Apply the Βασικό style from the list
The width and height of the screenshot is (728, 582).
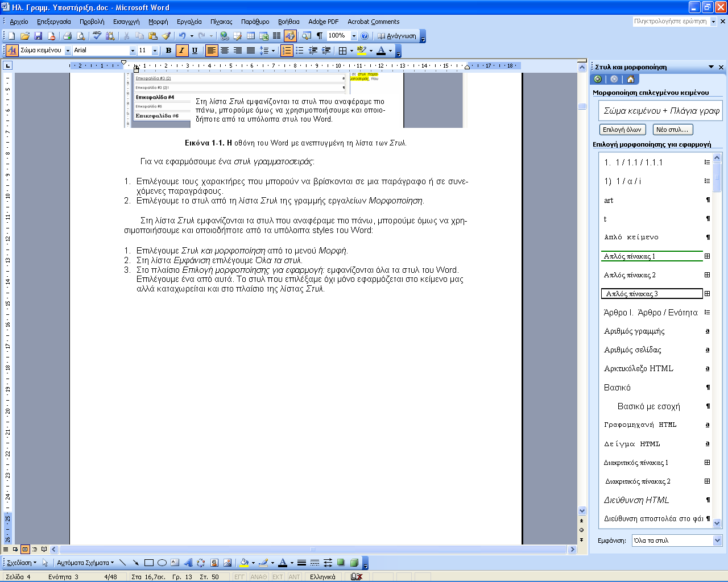pos(656,388)
